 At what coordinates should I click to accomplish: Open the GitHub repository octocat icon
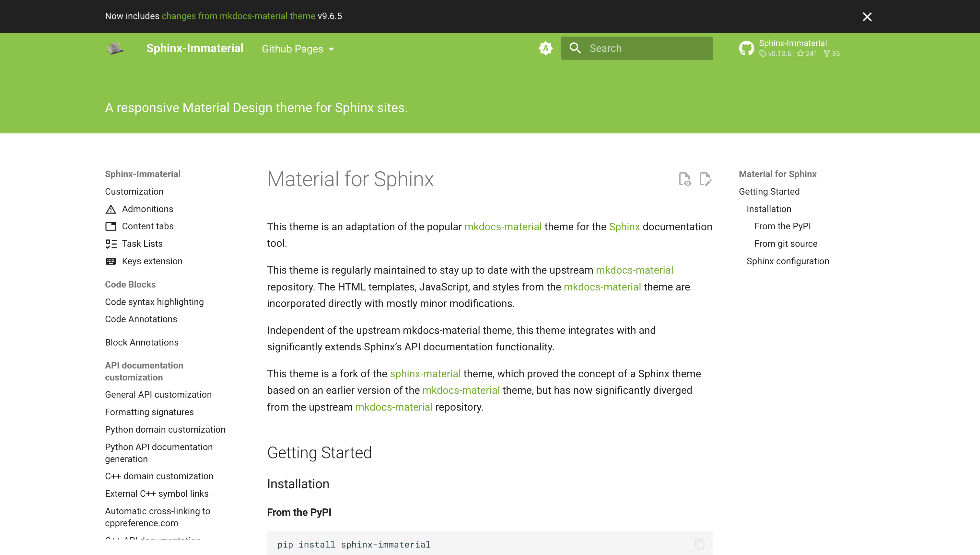[746, 49]
